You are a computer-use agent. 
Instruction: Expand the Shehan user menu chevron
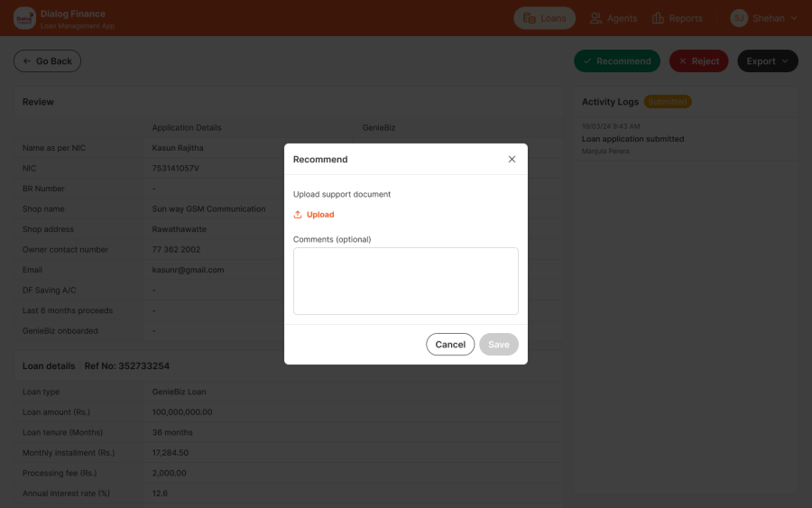(794, 18)
